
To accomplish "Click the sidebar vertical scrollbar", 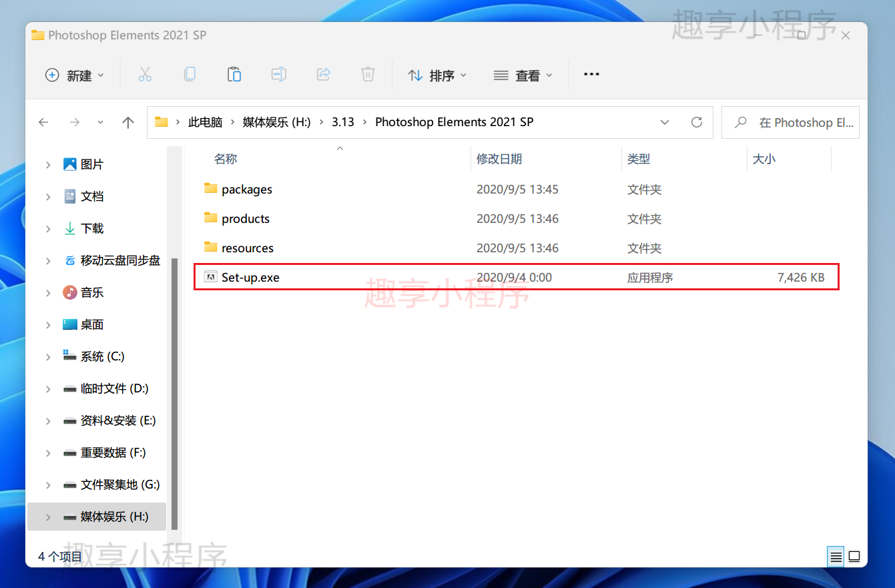I will click(175, 394).
